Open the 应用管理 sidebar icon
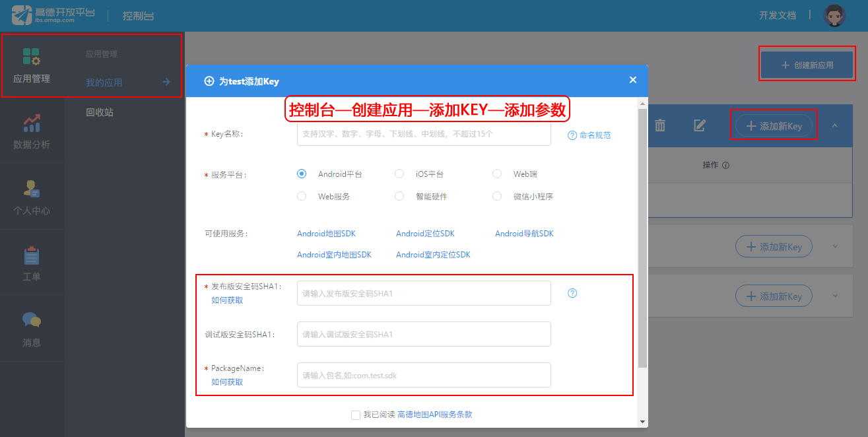This screenshot has height=437, width=868. pyautogui.click(x=32, y=57)
